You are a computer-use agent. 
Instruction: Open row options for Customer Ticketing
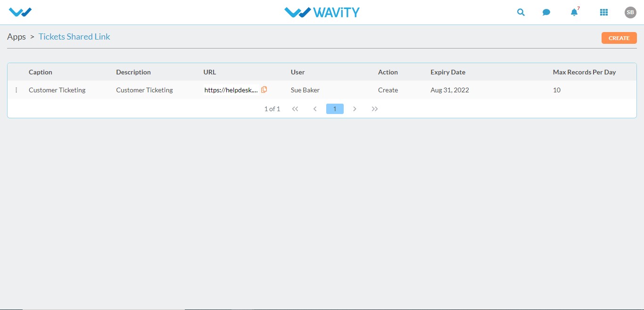coord(17,90)
